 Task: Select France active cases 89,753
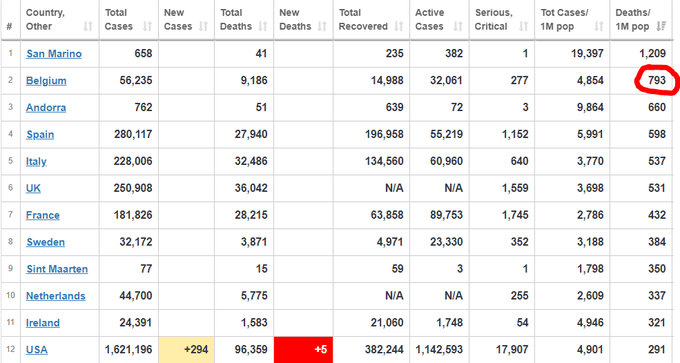tap(446, 215)
